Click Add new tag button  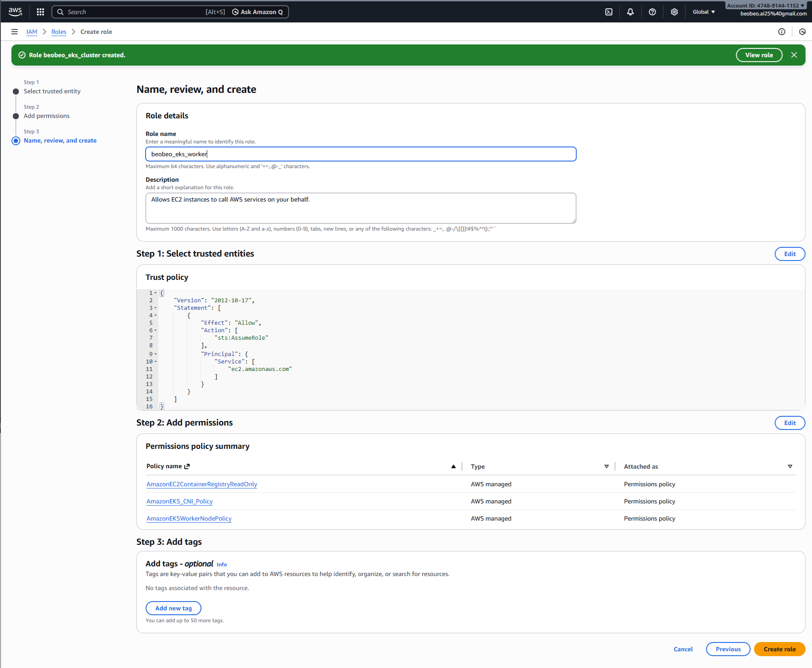tap(173, 608)
